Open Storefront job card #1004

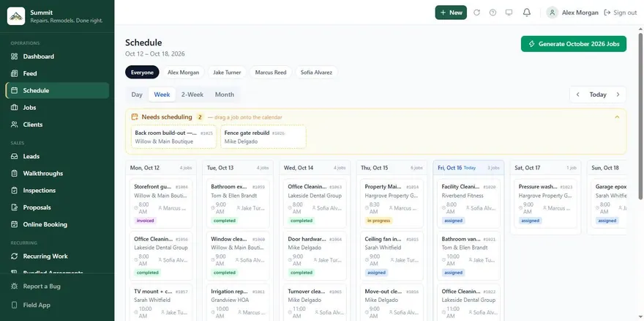pos(161,203)
